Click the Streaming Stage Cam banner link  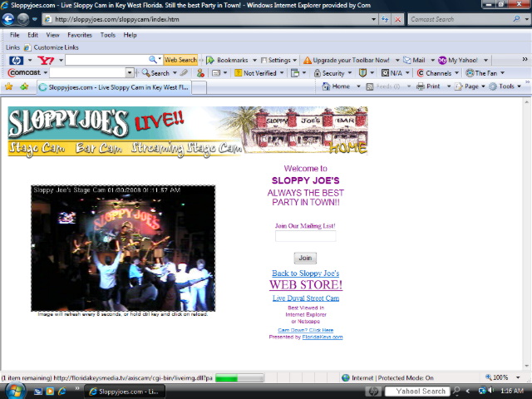click(x=186, y=148)
